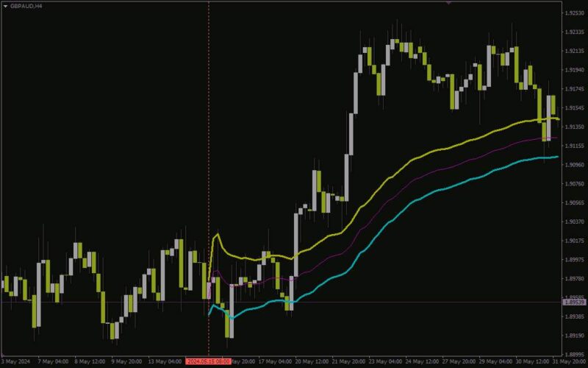Click the 1.90960 price scale label
This screenshot has width=588, height=368.
(574, 165)
